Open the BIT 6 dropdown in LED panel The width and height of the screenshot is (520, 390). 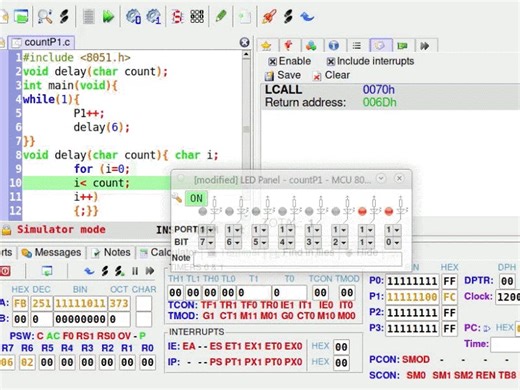coord(233,242)
